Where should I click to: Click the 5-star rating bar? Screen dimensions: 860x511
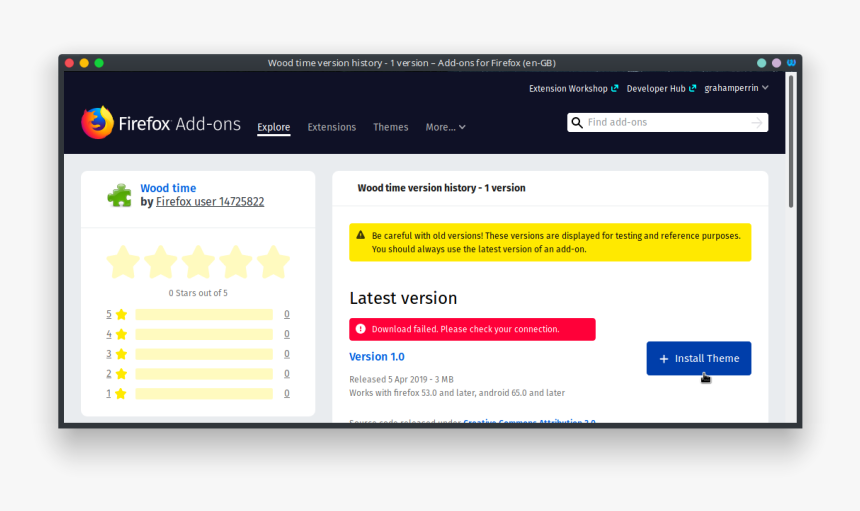[x=204, y=314]
